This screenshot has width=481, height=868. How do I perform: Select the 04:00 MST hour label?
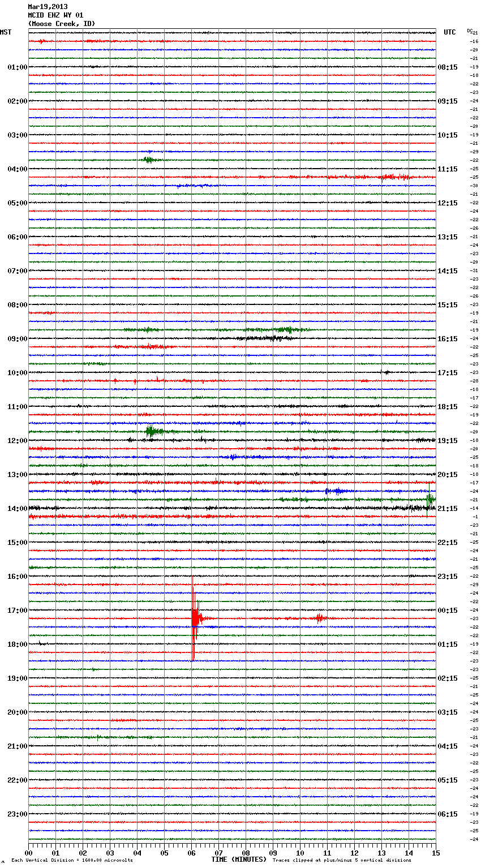pos(17,169)
